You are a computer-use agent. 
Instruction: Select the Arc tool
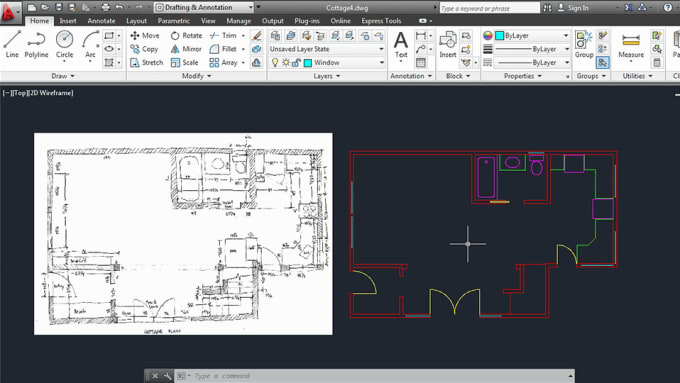pyautogui.click(x=90, y=44)
